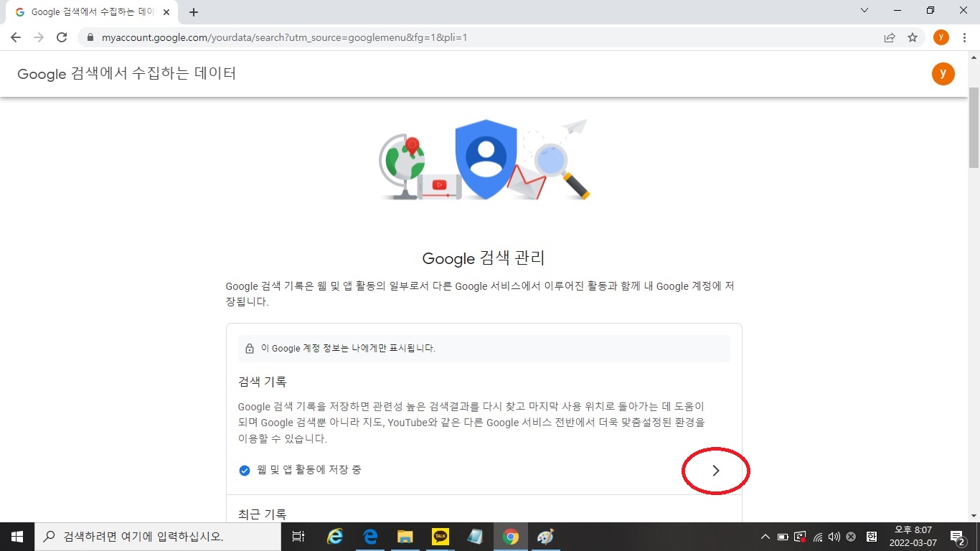Go back to the previous page
The image size is (980, 551).
(16, 37)
